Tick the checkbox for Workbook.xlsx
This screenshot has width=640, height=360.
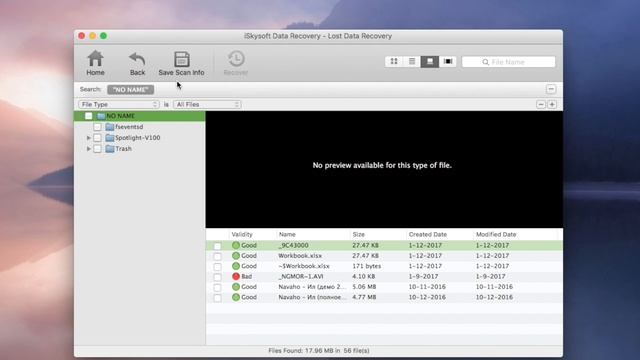tap(217, 256)
